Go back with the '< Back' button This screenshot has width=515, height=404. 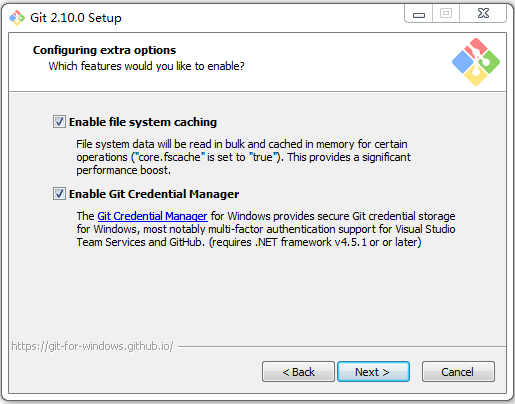coord(298,372)
